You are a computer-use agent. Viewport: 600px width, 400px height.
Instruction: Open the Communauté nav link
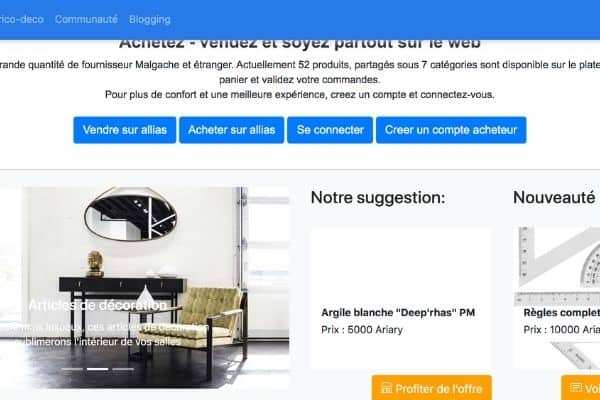tap(86, 20)
